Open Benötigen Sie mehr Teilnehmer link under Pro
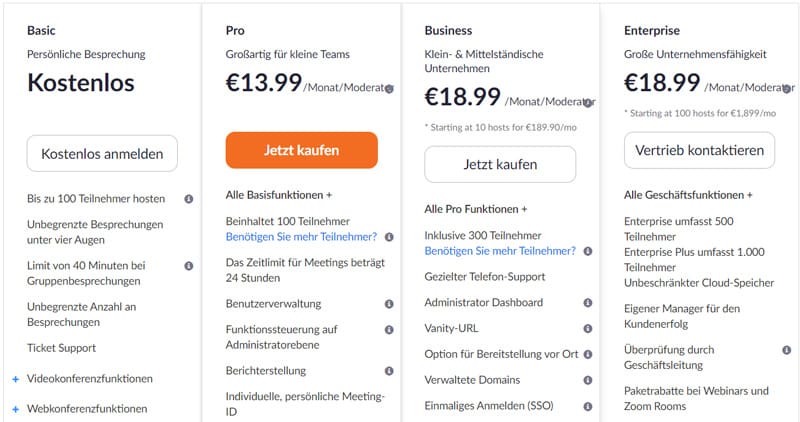Viewport: 800px width, 422px height. pos(301,237)
